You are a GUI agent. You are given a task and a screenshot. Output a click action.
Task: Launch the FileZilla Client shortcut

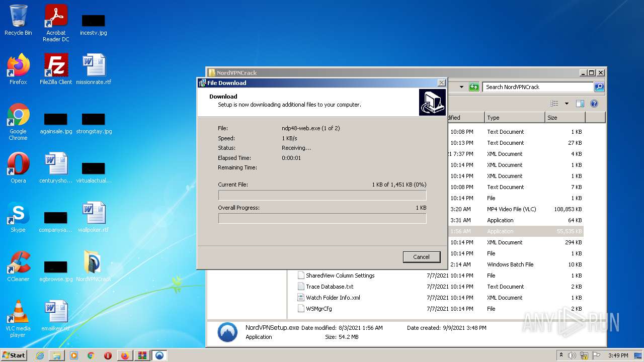tap(56, 69)
